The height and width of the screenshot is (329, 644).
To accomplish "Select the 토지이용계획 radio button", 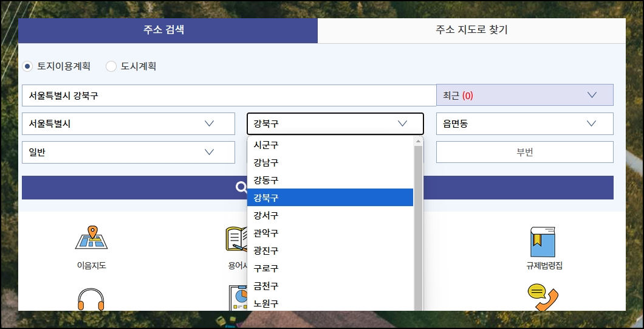I will click(27, 66).
